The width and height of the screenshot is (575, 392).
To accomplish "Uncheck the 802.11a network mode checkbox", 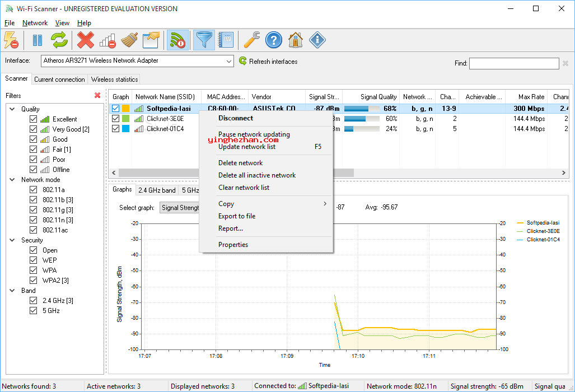I will (34, 190).
